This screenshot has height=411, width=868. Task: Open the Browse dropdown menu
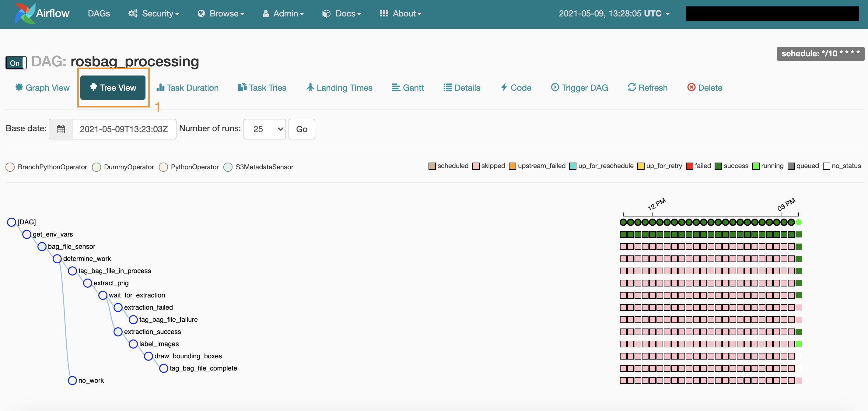(x=221, y=13)
